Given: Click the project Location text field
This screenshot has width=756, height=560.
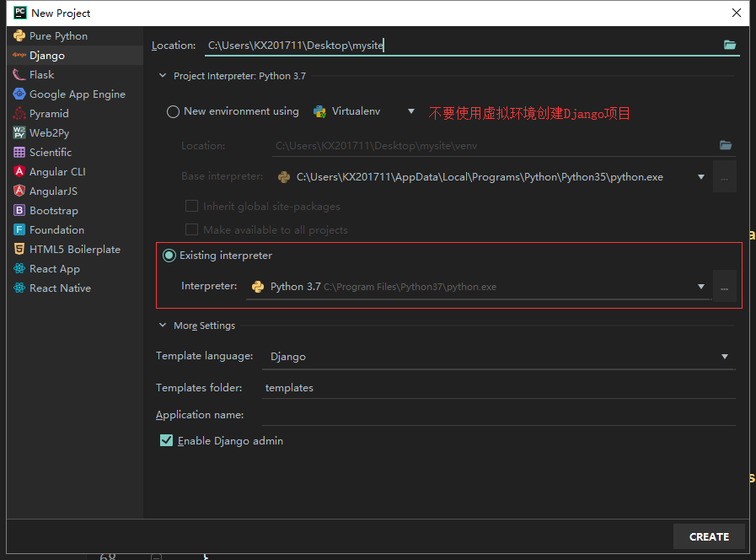Looking at the screenshot, I should click(x=463, y=46).
